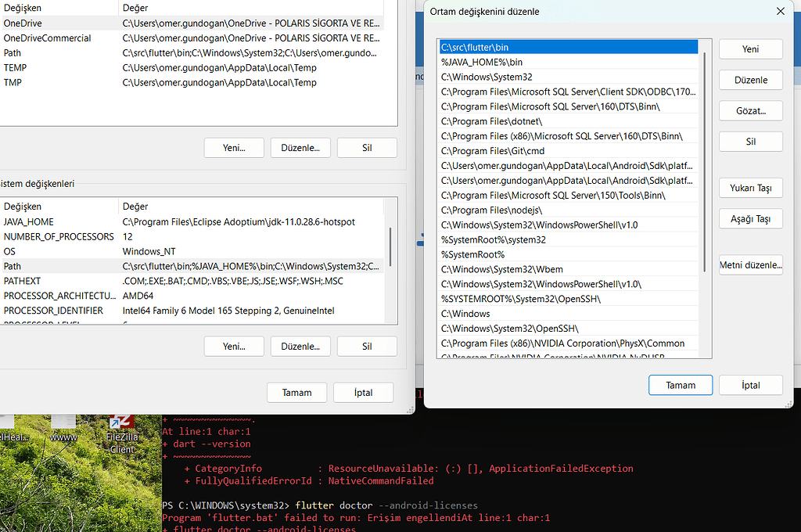Move selected path up with Yukarı Taşı
This screenshot has width=801, height=532.
point(749,188)
